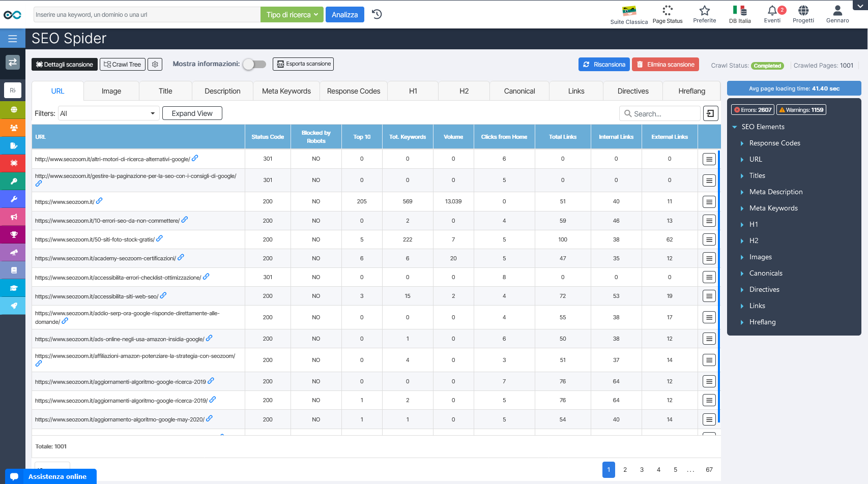This screenshot has width=868, height=484.
Task: Switch to the Title tab
Action: click(165, 91)
